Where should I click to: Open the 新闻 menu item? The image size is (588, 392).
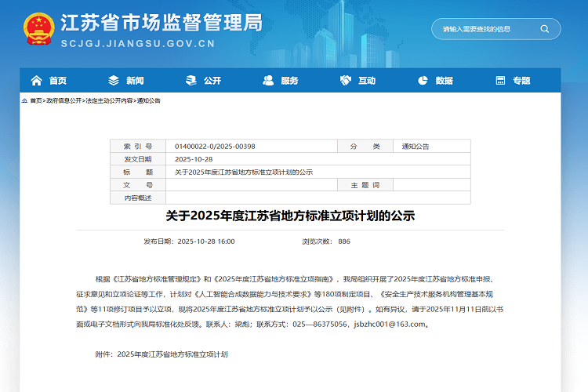click(x=135, y=81)
